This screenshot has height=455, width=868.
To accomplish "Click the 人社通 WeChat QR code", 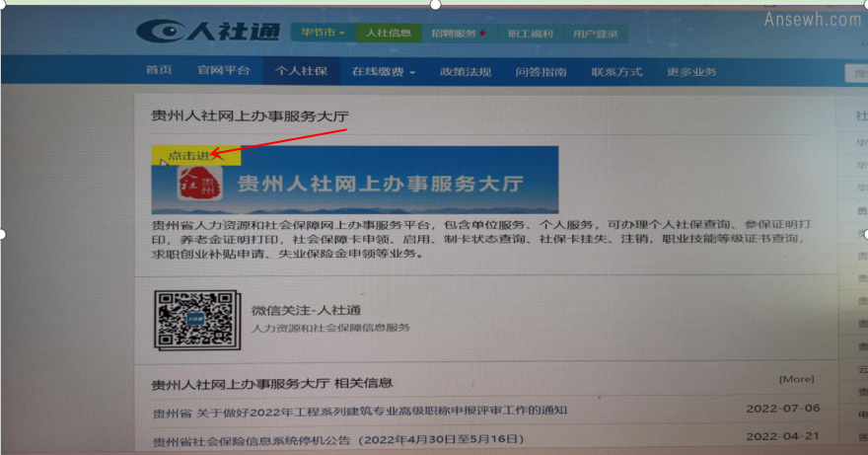I will (x=197, y=321).
